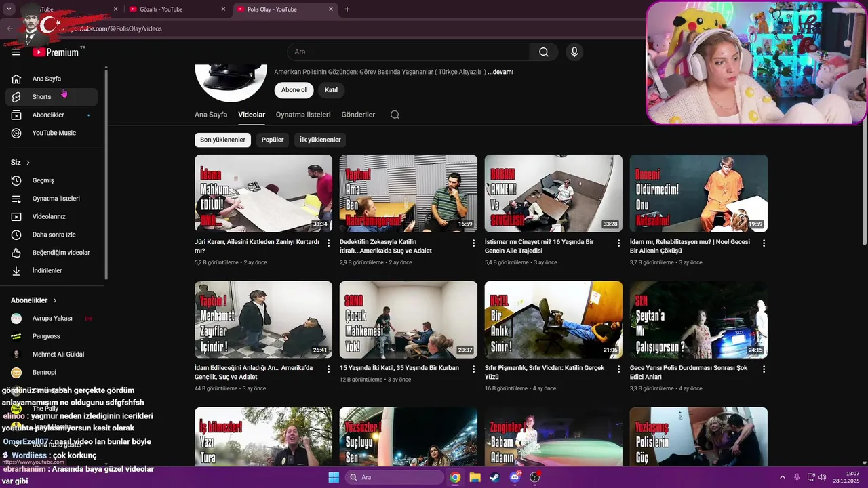Open Oynatma listeleri in the sidebar
868x488 pixels.
pos(52,199)
